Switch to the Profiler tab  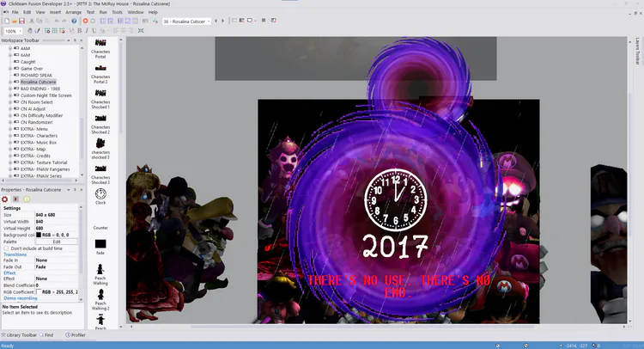pos(76,335)
